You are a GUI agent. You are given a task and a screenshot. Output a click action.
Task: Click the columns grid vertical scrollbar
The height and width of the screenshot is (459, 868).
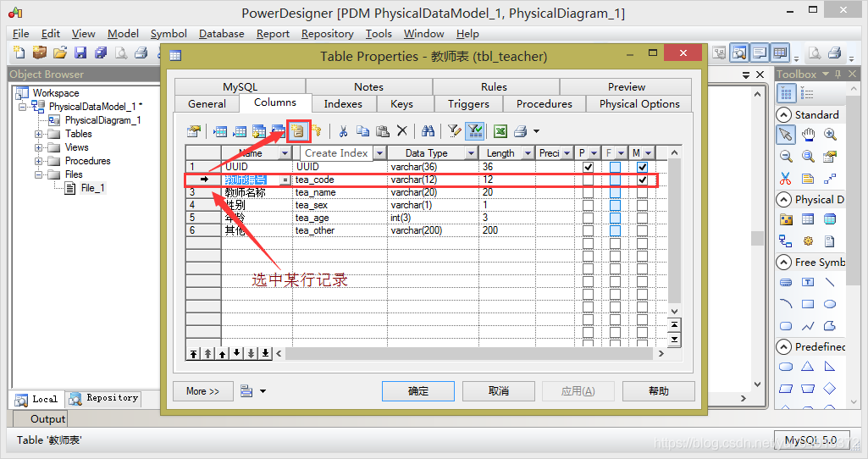point(674,231)
